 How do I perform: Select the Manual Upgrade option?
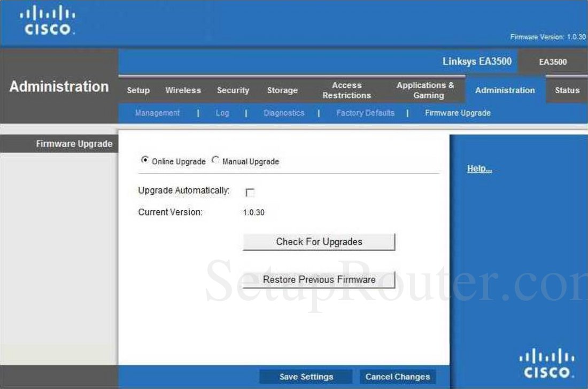click(x=216, y=161)
